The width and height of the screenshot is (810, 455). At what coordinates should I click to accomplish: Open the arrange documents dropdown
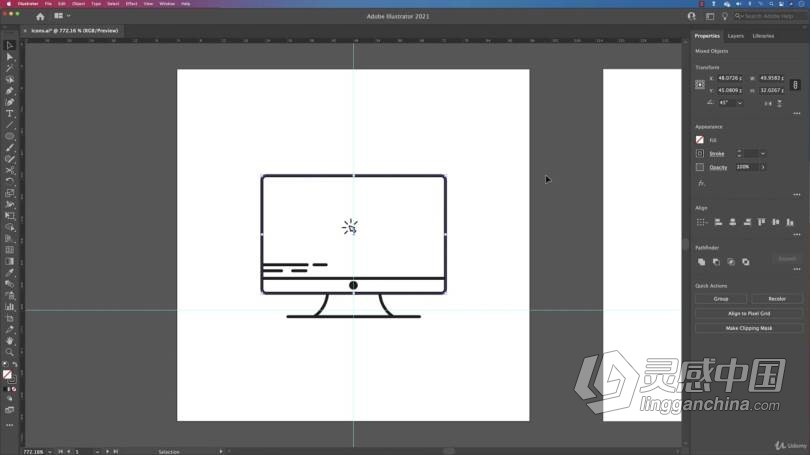tap(62, 16)
